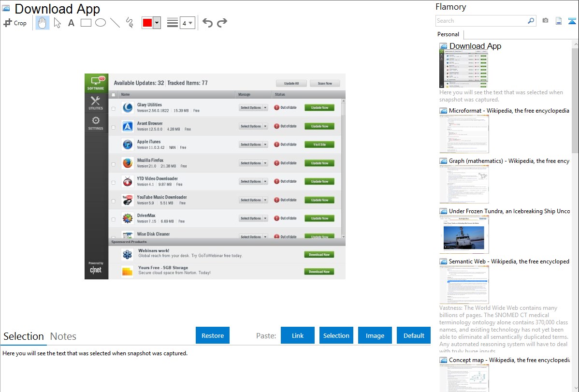Open the Graph (mathematics) snapshot thumbnail
The width and height of the screenshot is (579, 392).
(464, 184)
